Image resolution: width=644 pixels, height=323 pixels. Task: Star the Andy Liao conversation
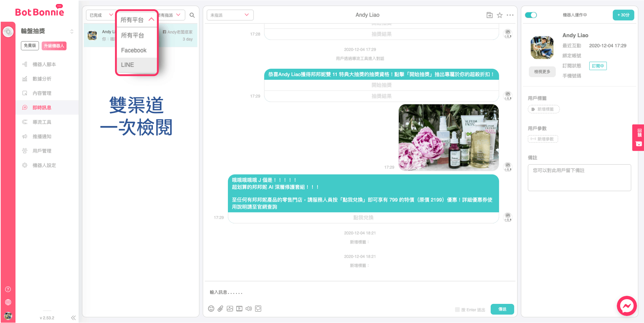tap(500, 15)
